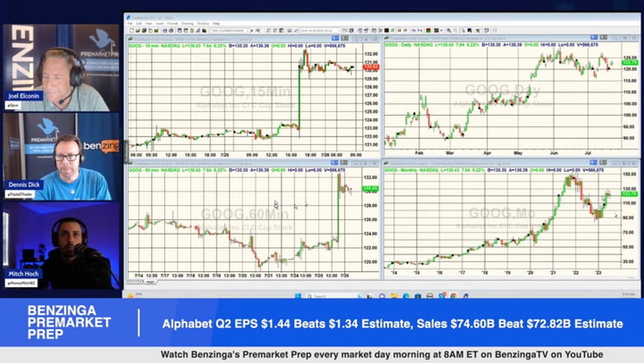
Task: Focus the symbol/command entry box
Action: [229, 30]
